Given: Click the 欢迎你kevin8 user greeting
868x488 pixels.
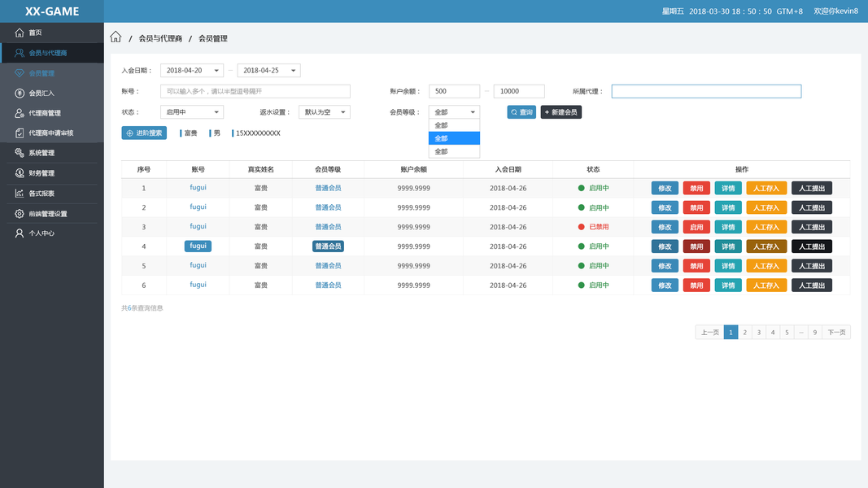Looking at the screenshot, I should (x=835, y=11).
